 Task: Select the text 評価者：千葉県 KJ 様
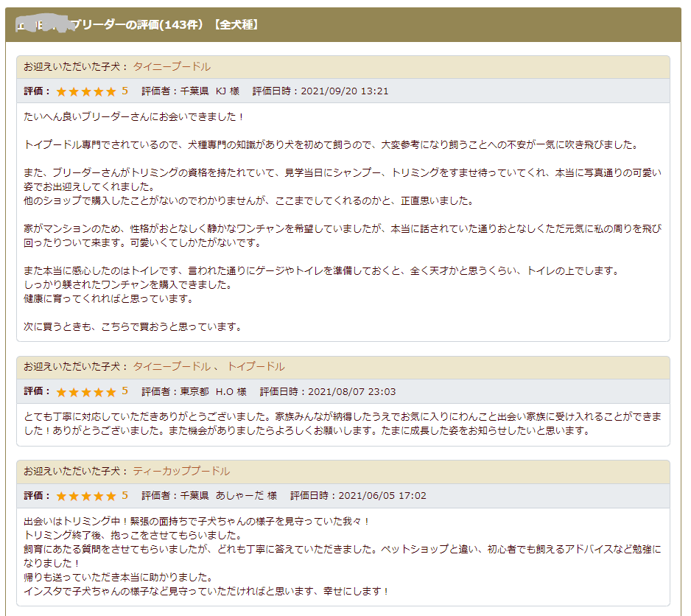(190, 91)
